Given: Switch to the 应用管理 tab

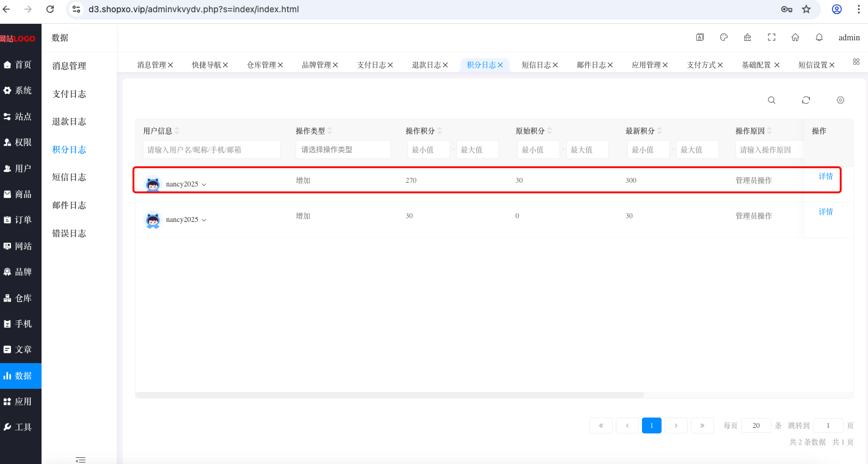Looking at the screenshot, I should coord(646,65).
